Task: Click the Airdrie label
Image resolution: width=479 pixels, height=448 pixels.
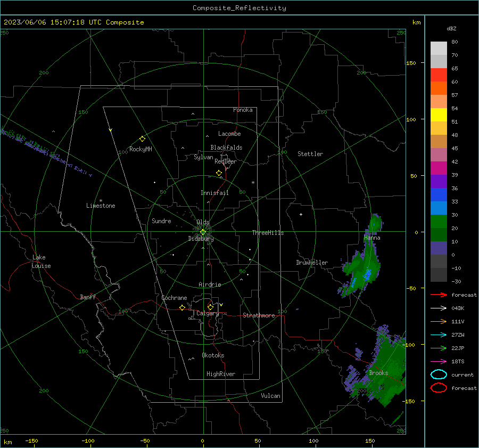Action: [x=210, y=284]
